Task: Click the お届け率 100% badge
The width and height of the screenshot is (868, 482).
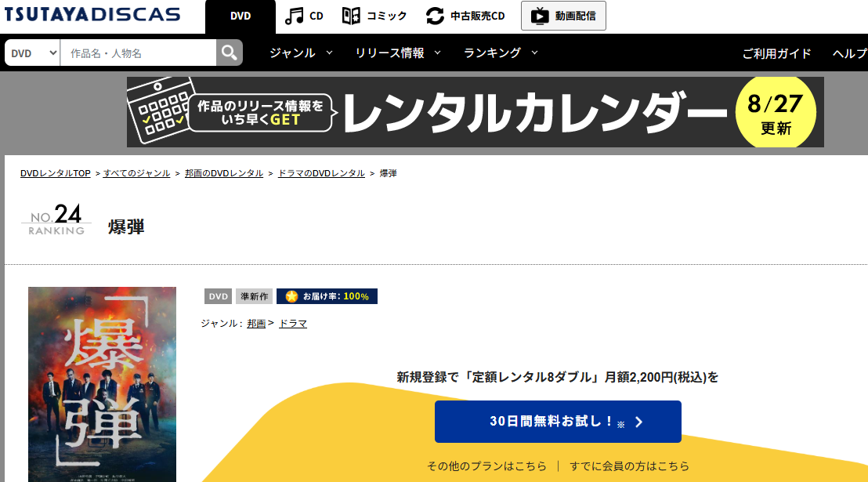Action: tap(327, 296)
